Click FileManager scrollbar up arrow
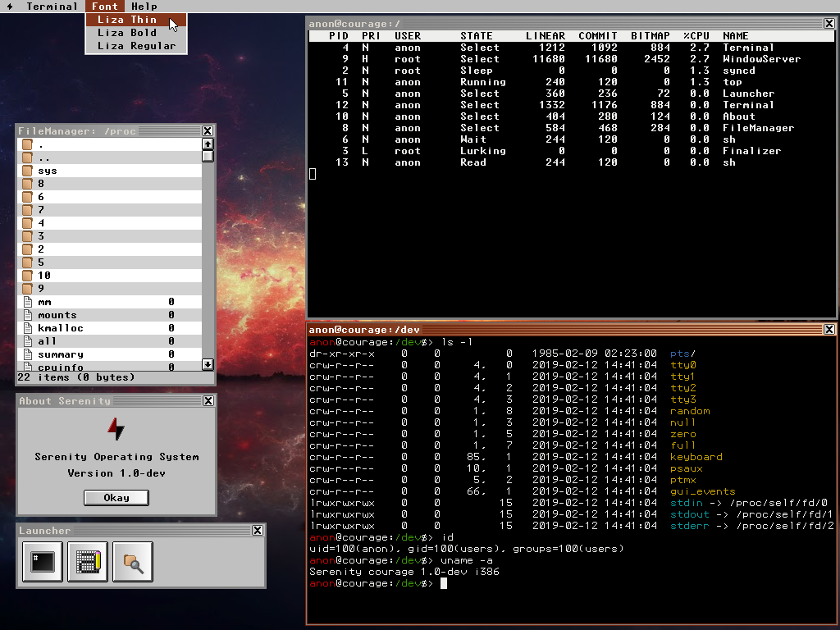This screenshot has width=840, height=630. tap(208, 144)
